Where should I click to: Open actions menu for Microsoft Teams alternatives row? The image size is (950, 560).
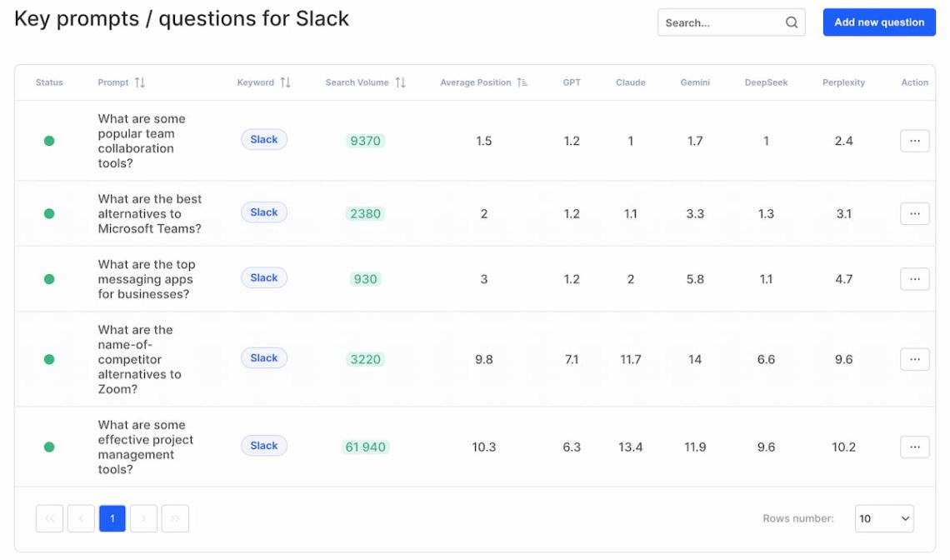point(914,213)
